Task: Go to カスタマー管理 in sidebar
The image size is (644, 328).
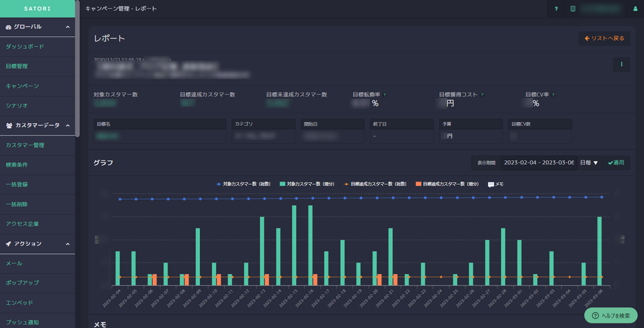Action: (x=25, y=145)
